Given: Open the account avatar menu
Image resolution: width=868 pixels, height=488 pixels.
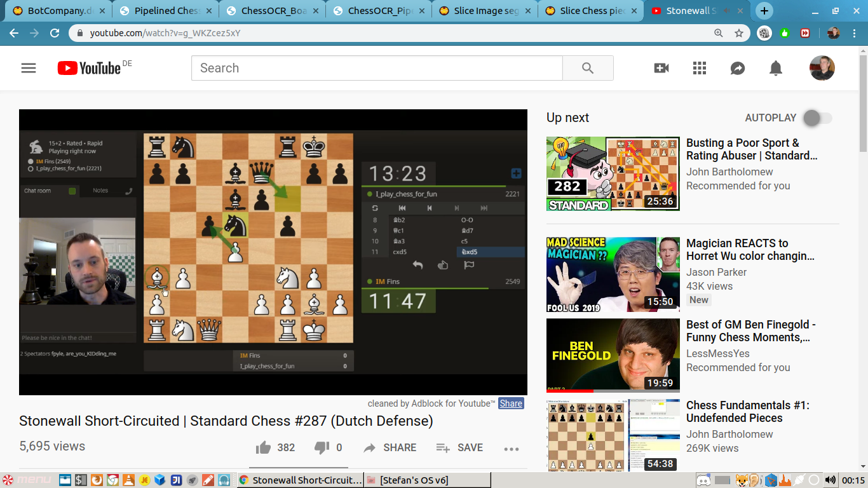Looking at the screenshot, I should (x=822, y=68).
